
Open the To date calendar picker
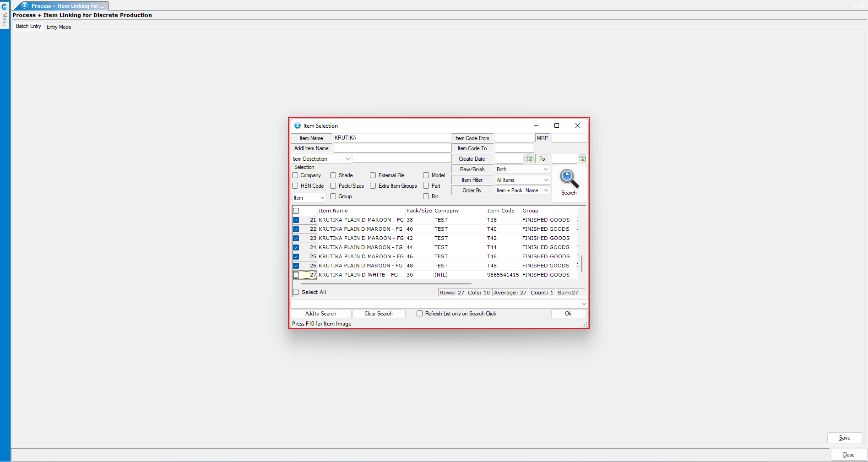coord(582,159)
